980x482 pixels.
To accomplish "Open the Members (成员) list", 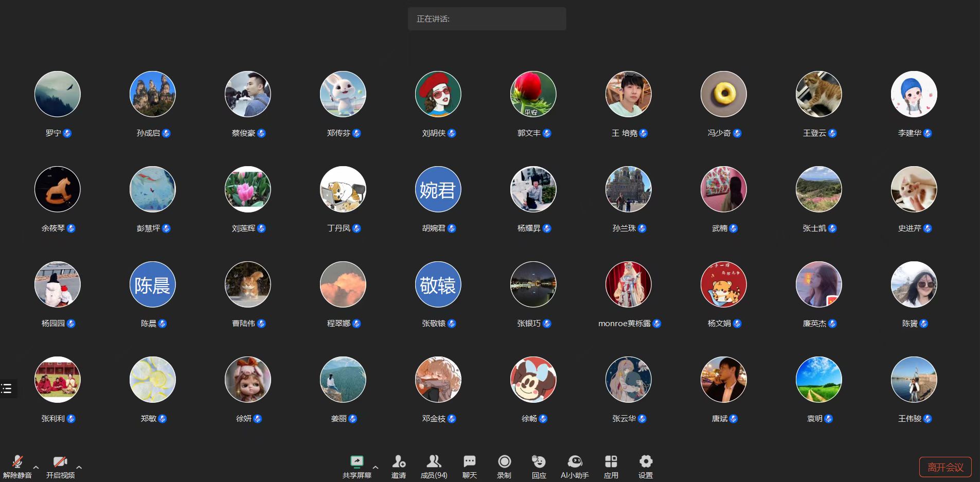I will (x=434, y=461).
